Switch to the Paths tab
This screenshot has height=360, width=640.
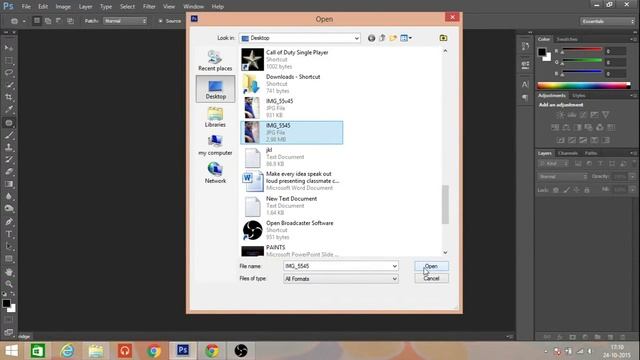coord(591,153)
